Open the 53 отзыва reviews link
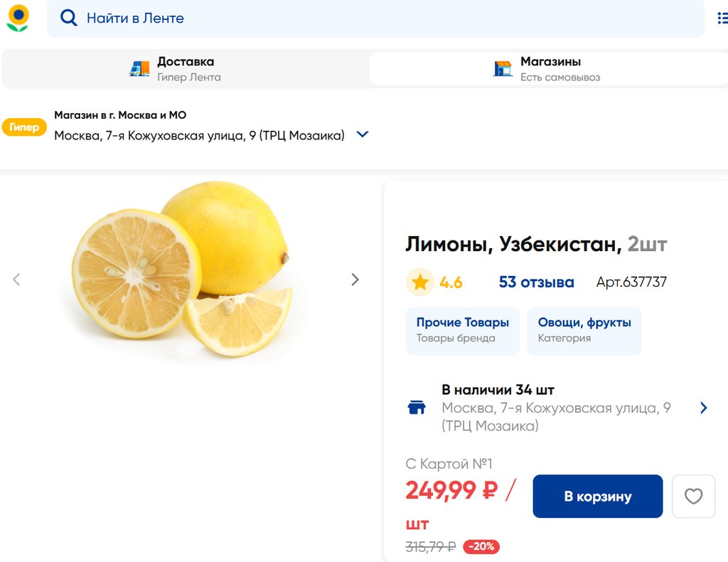The width and height of the screenshot is (728, 562). [x=536, y=282]
